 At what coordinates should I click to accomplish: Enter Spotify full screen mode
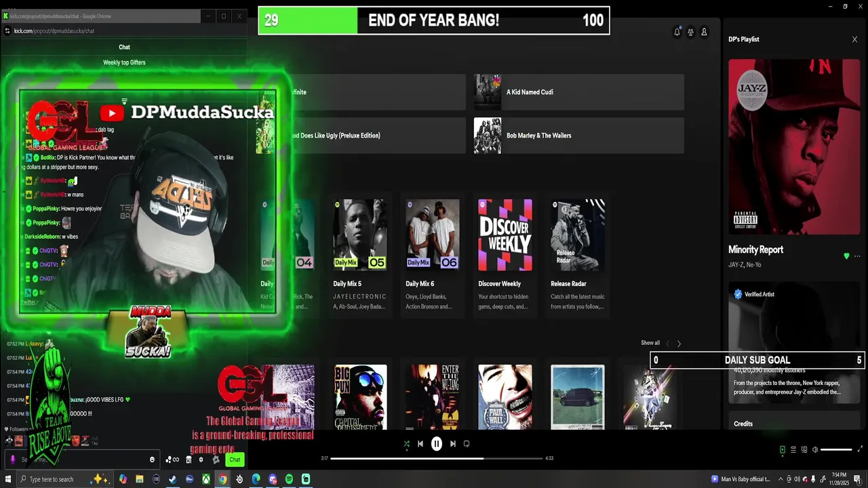(x=861, y=449)
